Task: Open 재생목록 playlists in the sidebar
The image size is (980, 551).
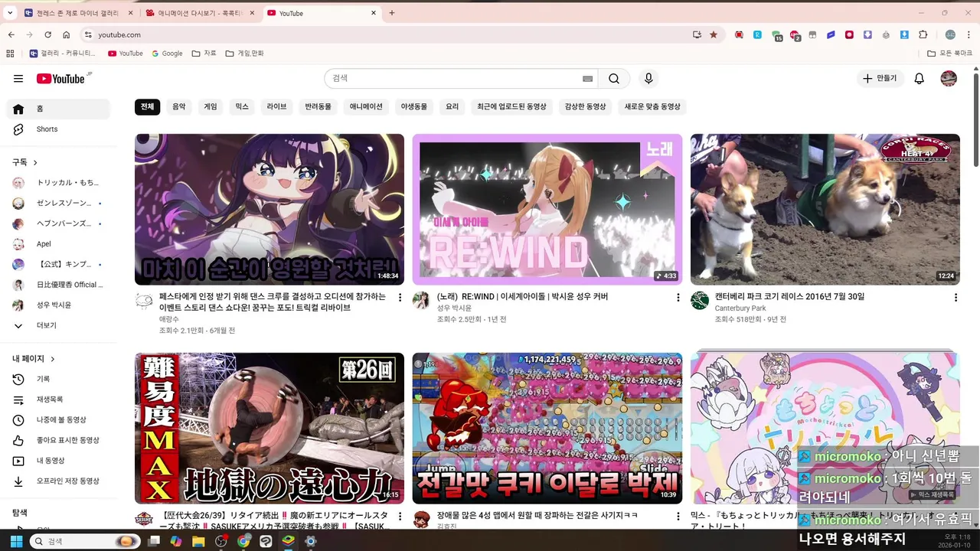Action: [58, 399]
